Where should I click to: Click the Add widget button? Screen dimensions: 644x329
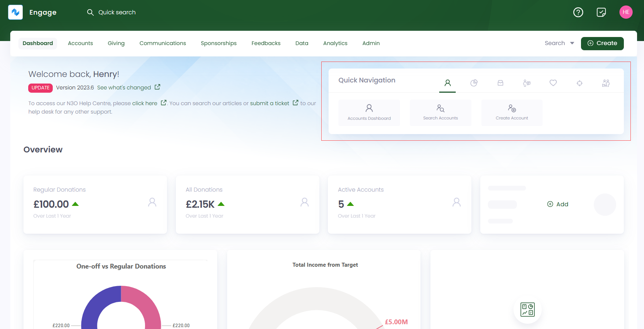point(558,204)
